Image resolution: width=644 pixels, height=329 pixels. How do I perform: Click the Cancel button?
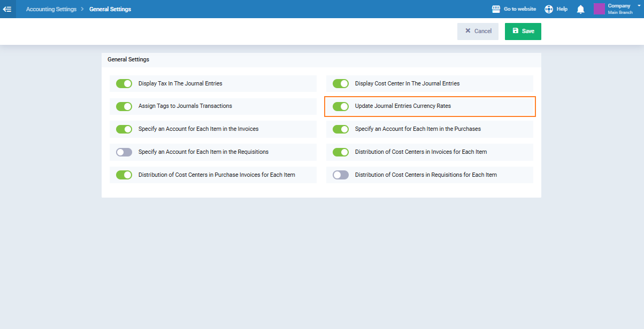(478, 31)
